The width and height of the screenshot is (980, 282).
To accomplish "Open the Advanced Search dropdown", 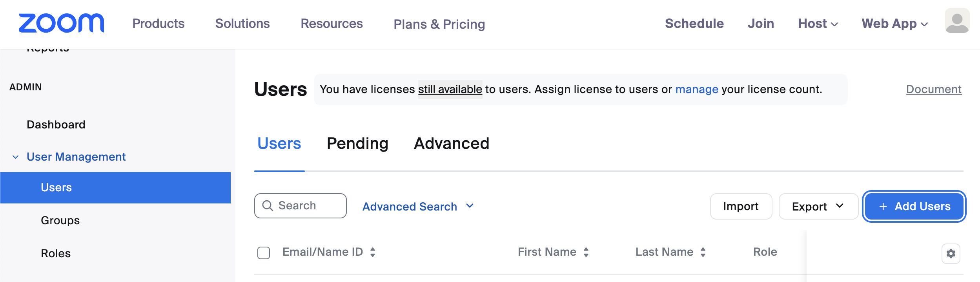I will click(x=418, y=206).
